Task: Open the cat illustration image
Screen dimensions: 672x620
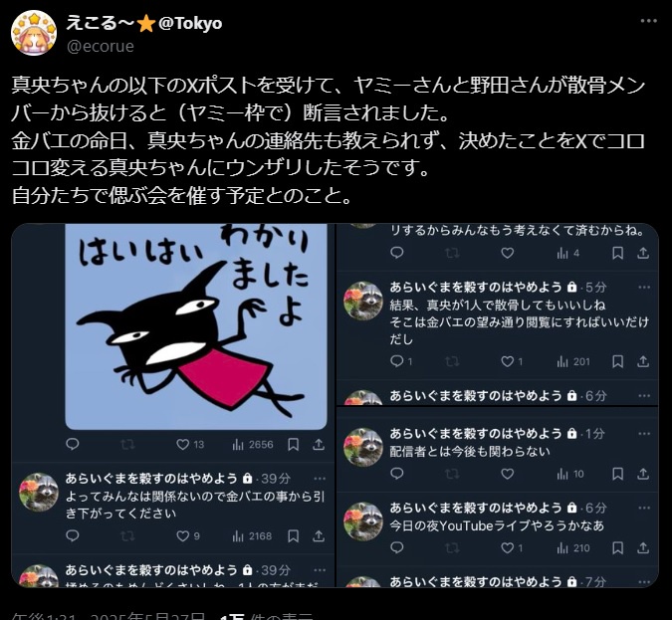Action: (x=196, y=326)
